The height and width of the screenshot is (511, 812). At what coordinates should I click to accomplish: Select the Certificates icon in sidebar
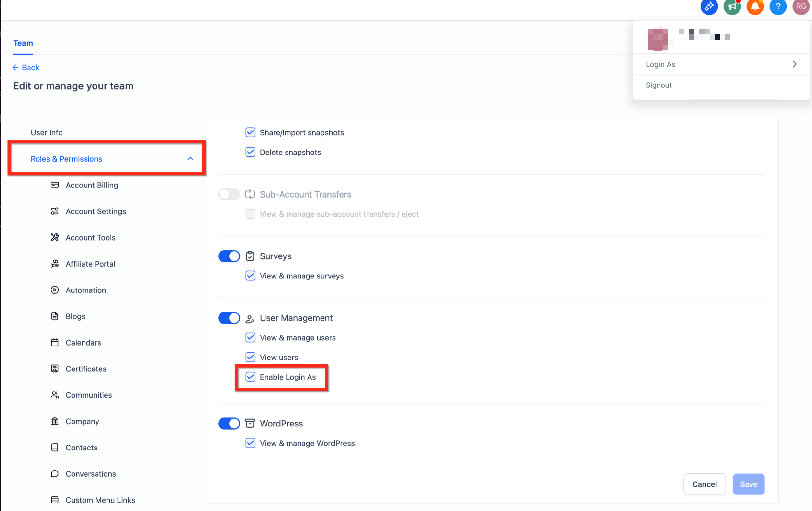55,369
